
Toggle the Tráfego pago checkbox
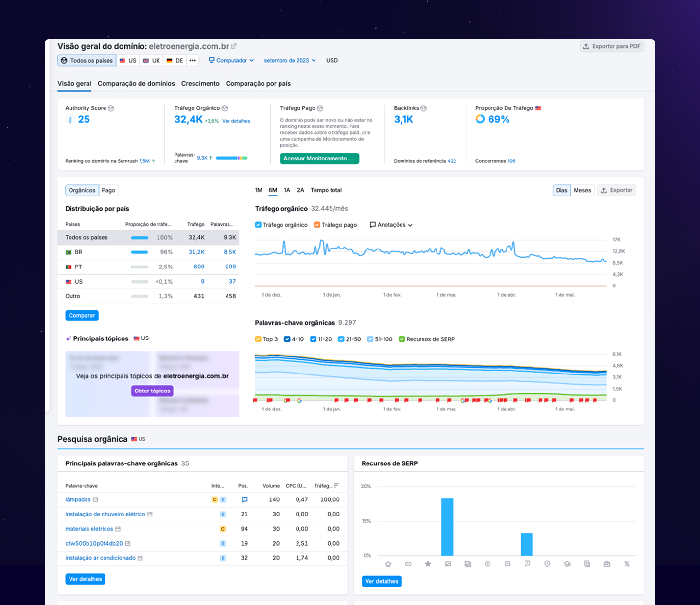click(x=317, y=225)
